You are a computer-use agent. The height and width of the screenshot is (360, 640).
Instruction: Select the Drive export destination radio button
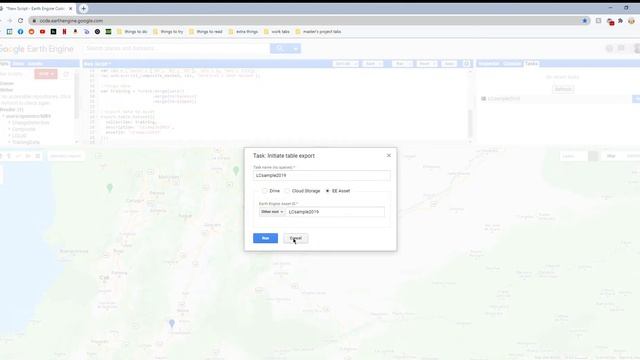tap(265, 191)
